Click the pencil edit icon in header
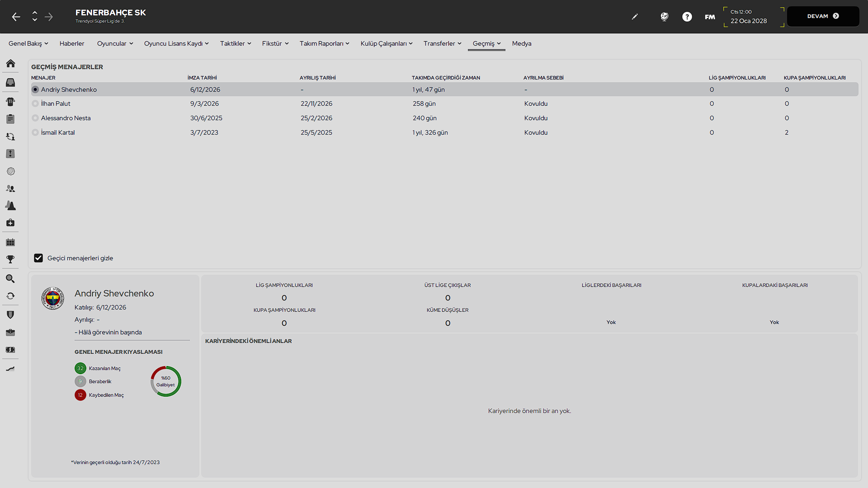This screenshot has width=868, height=488. point(635,17)
